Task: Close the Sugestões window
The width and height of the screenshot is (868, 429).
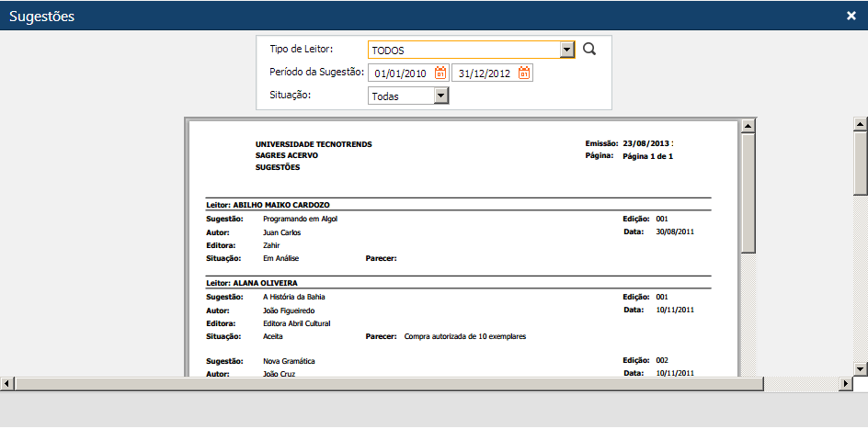Action: (851, 16)
